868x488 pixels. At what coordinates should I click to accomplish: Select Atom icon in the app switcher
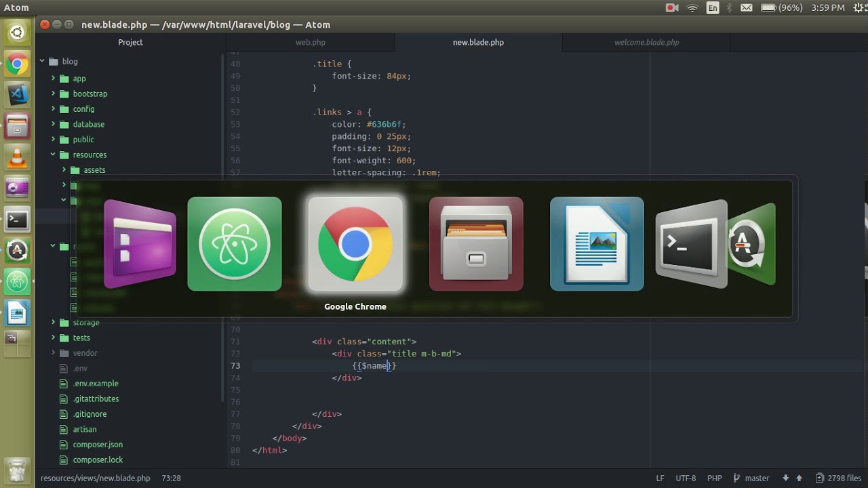point(235,244)
